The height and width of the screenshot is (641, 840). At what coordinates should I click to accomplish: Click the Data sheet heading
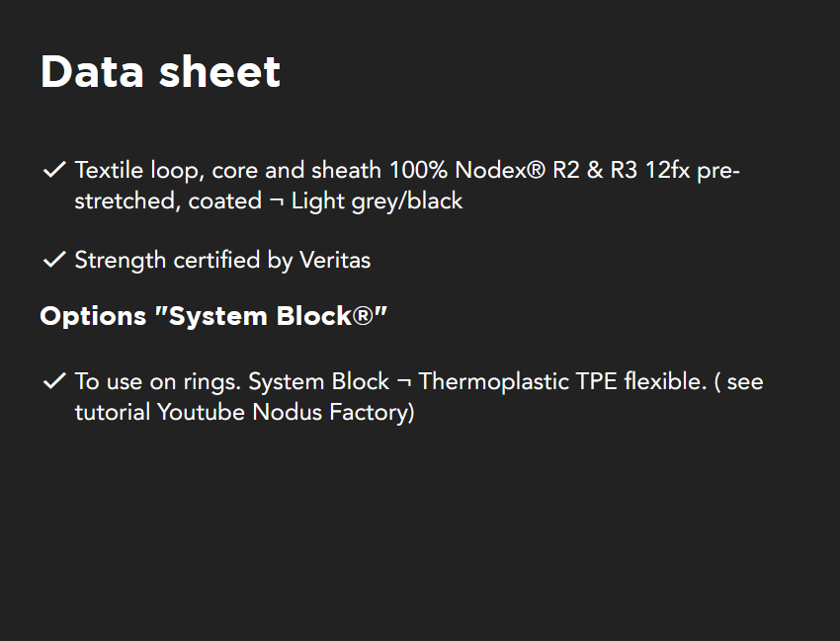[x=160, y=72]
